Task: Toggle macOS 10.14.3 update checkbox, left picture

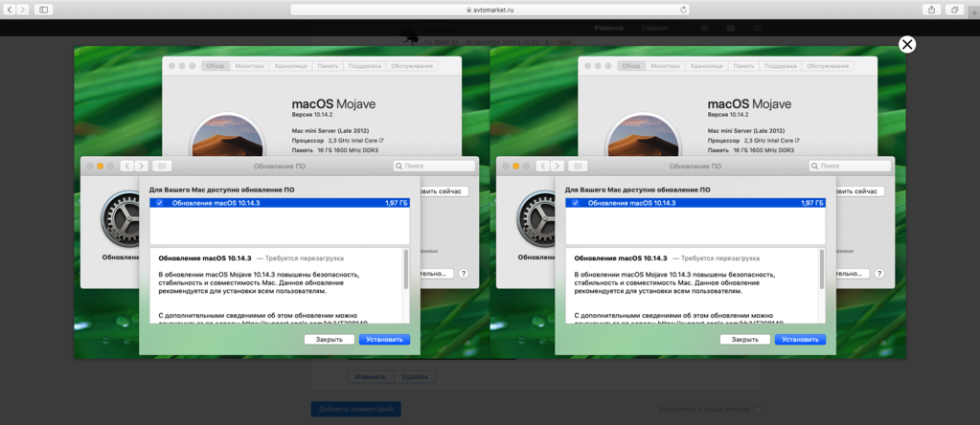Action: point(159,203)
